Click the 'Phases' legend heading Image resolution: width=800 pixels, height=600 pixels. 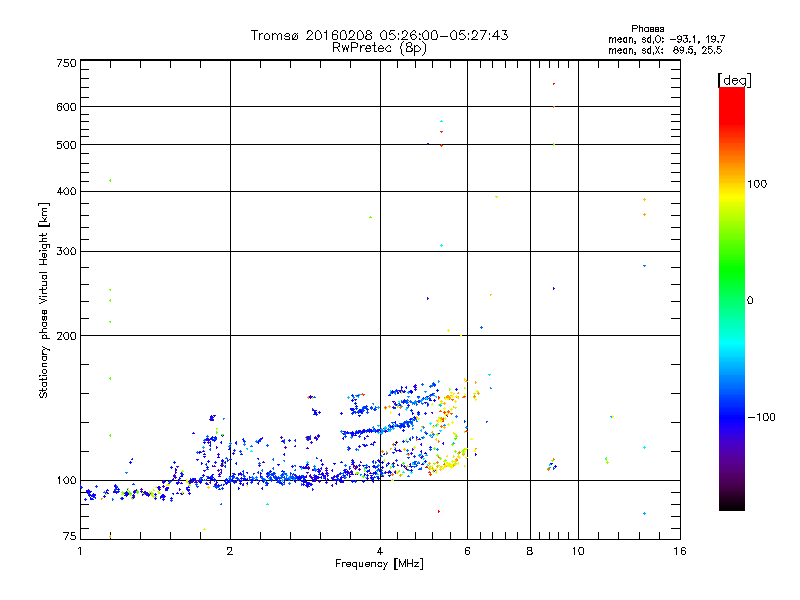pos(647,29)
